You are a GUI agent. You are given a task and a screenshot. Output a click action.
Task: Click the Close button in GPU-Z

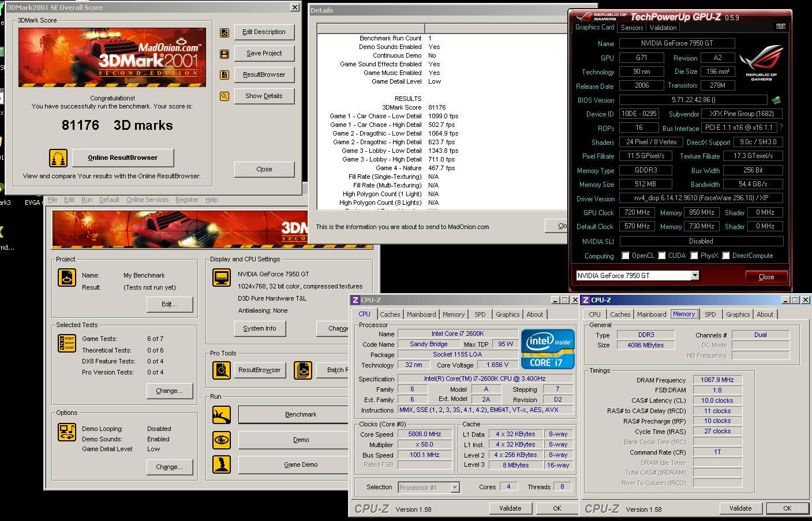click(x=766, y=277)
